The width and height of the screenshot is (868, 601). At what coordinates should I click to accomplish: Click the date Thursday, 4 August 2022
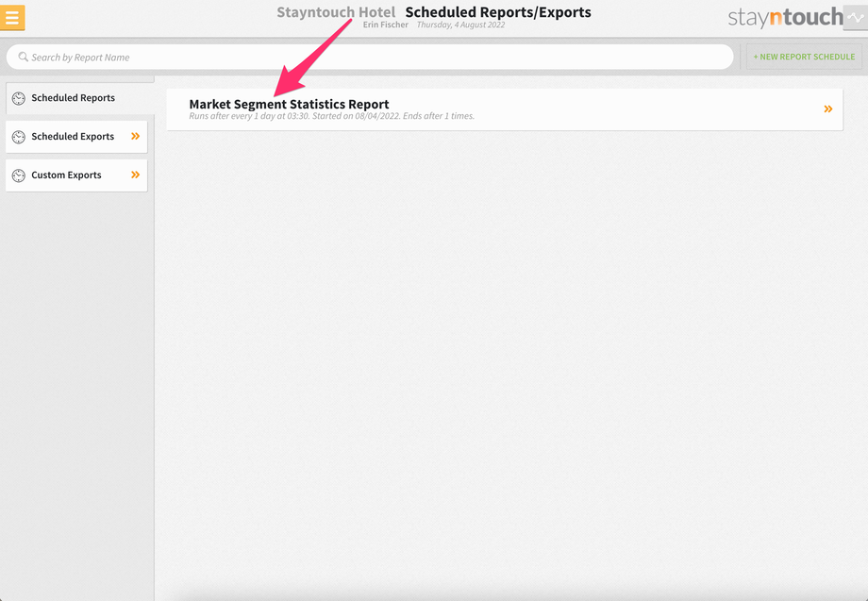click(x=460, y=25)
